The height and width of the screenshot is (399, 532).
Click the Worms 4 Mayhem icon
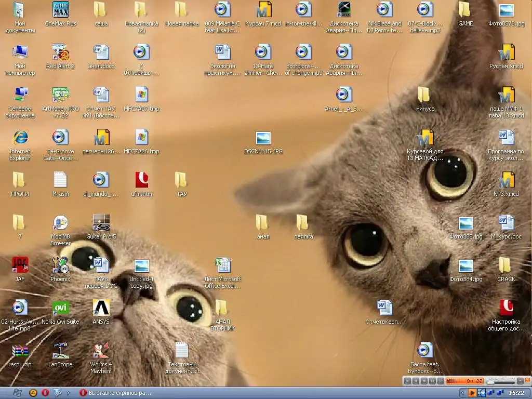coord(101,351)
